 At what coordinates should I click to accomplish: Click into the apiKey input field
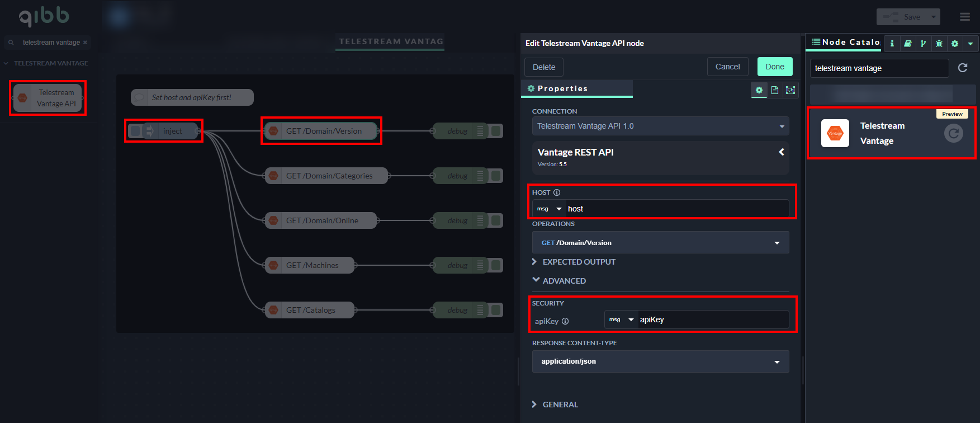click(x=712, y=319)
